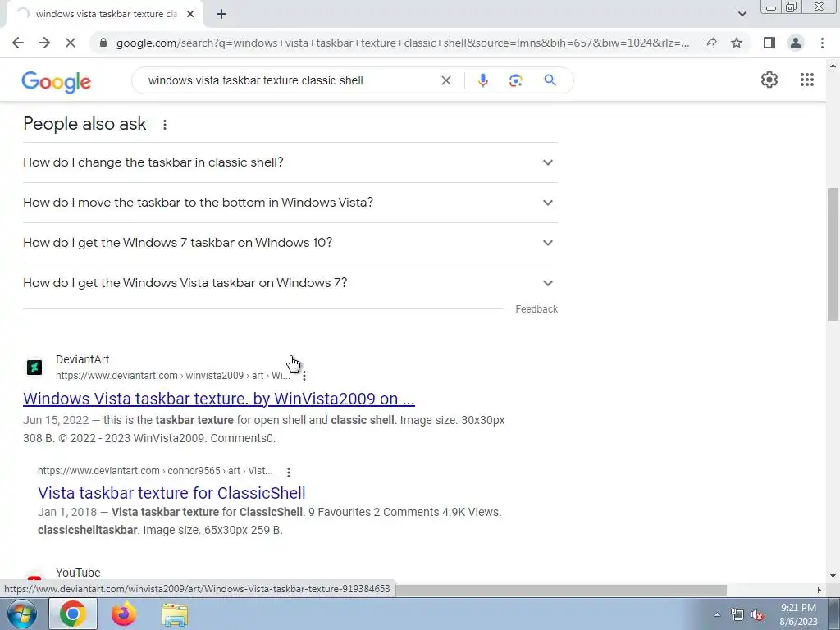The image size is (840, 630).
Task: Open Chrome profile avatar menu
Action: tap(796, 43)
